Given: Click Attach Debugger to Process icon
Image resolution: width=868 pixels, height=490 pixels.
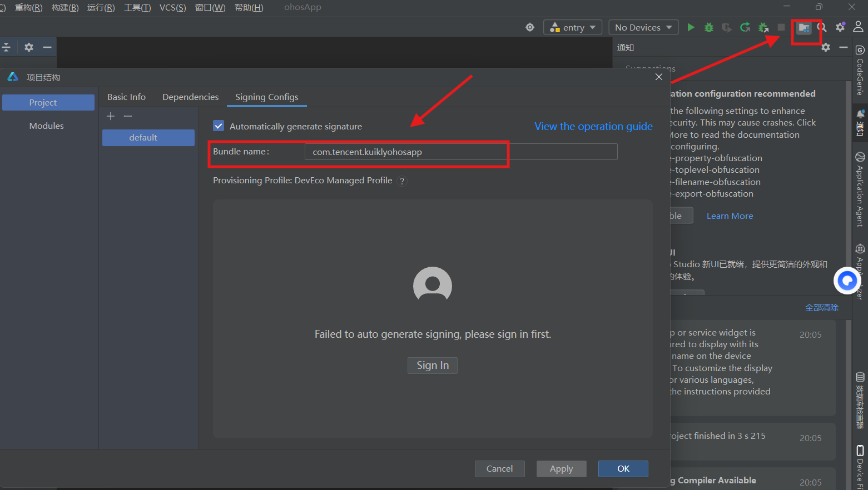Looking at the screenshot, I should 763,27.
